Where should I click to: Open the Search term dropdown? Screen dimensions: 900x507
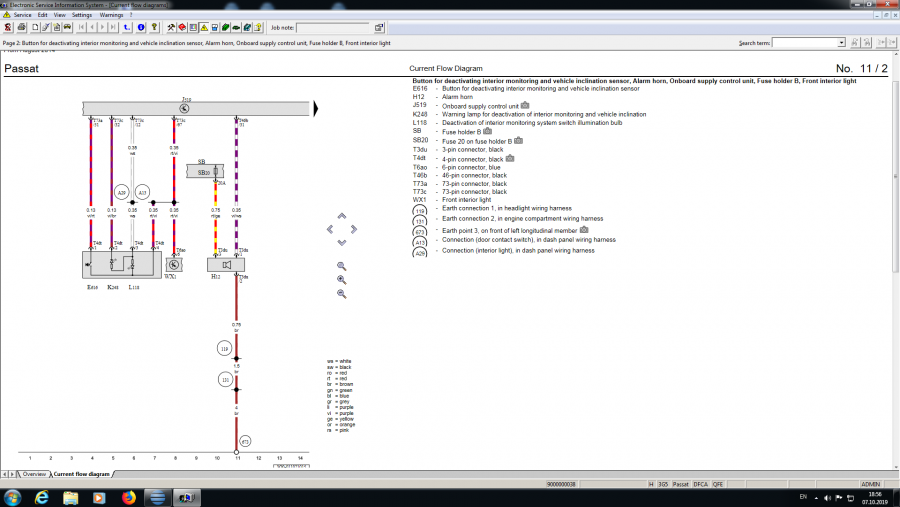[x=841, y=43]
